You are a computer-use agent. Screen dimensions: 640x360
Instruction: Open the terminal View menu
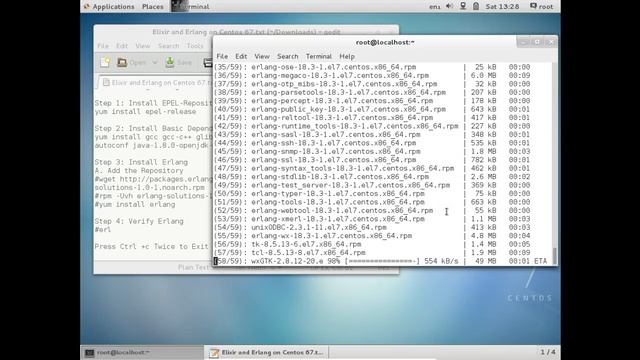click(x=262, y=56)
